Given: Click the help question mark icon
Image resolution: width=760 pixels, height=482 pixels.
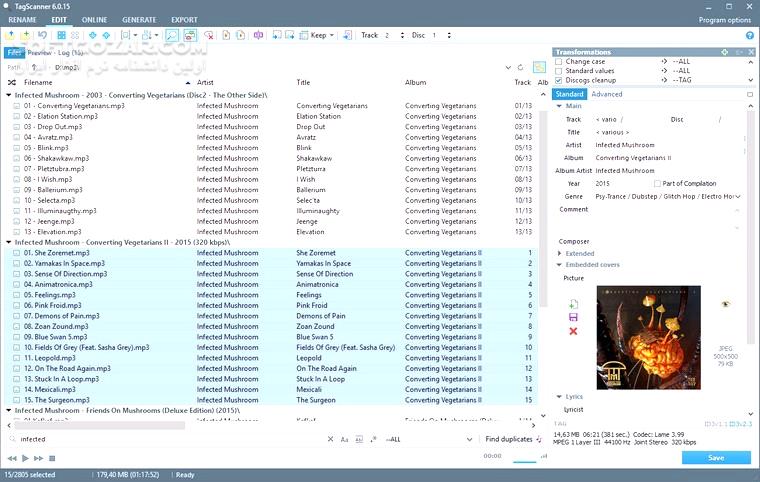Looking at the screenshot, I should click(x=750, y=35).
